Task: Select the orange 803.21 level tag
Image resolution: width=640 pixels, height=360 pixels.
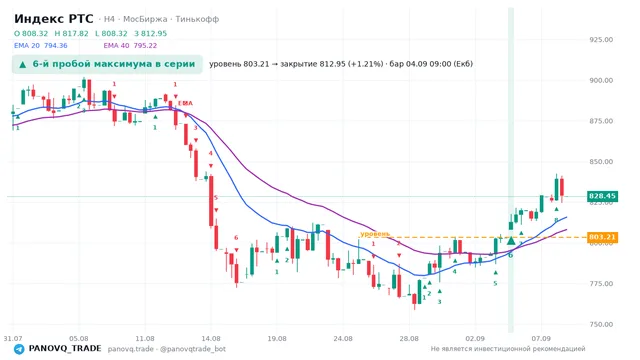Action: 602,237
